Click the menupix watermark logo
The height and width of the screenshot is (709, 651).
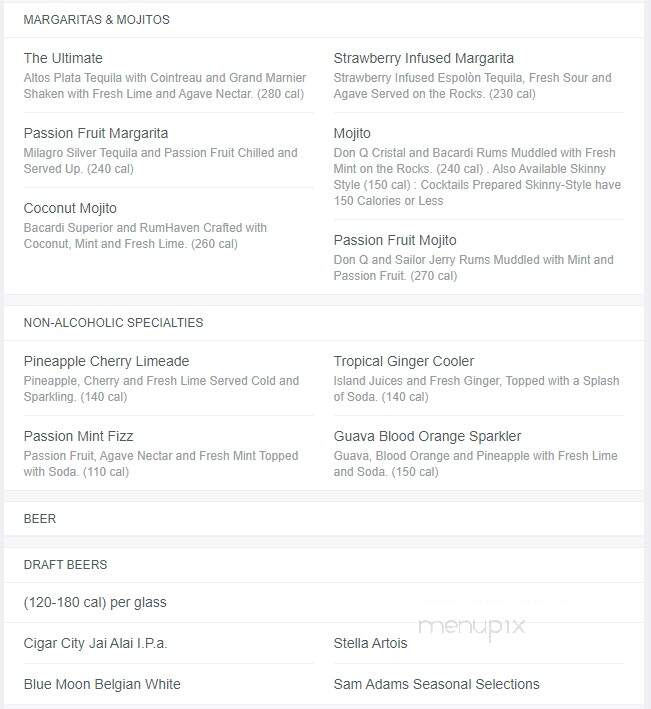(472, 628)
